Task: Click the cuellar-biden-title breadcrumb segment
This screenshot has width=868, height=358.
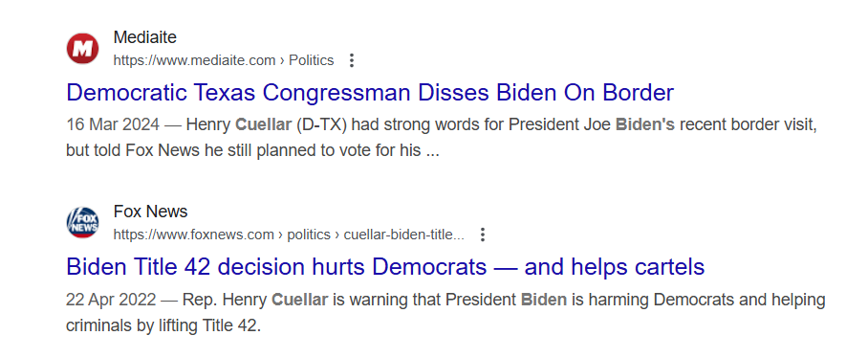Action: (404, 235)
